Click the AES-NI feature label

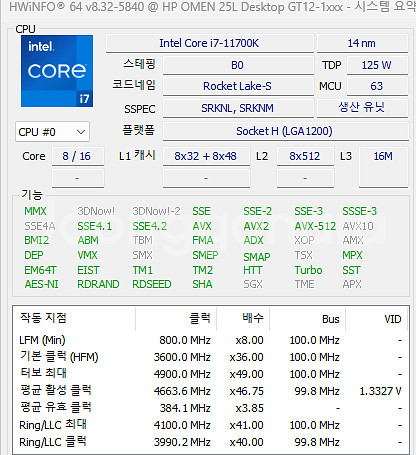(x=41, y=284)
